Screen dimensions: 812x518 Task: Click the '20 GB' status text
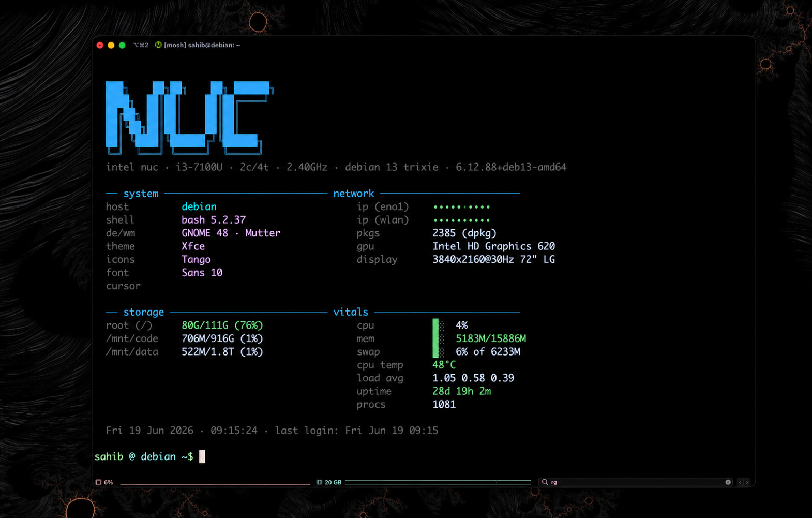[333, 482]
